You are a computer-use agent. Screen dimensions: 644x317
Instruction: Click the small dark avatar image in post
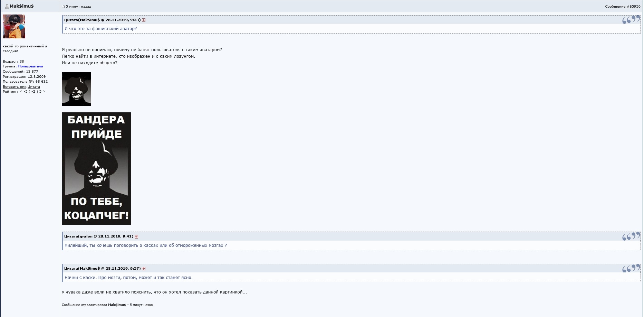tap(76, 89)
